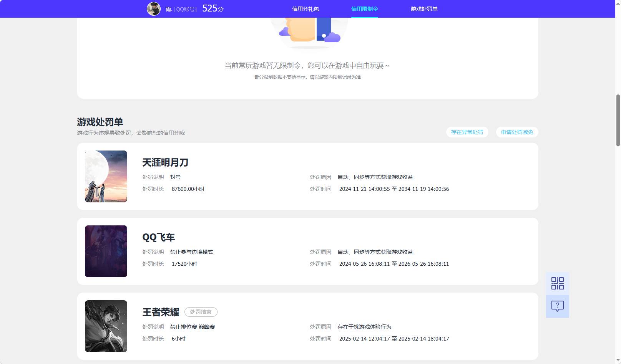Click the 申请处罚减免 button

pos(517,132)
